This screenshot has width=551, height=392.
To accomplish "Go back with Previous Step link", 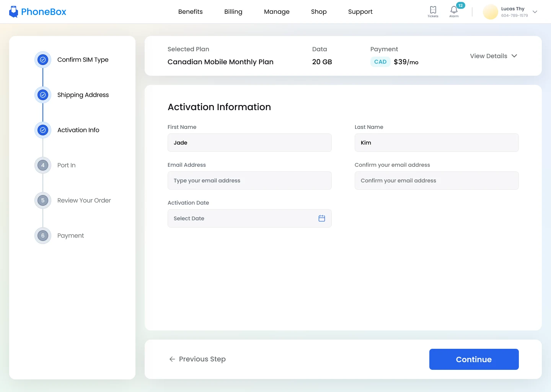I will tap(197, 359).
